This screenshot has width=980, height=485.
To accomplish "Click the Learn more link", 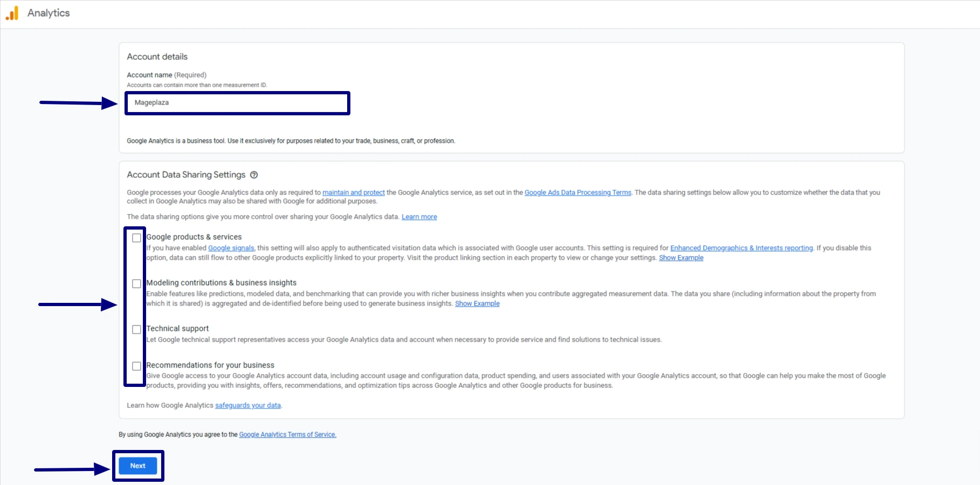I will pyautogui.click(x=419, y=217).
